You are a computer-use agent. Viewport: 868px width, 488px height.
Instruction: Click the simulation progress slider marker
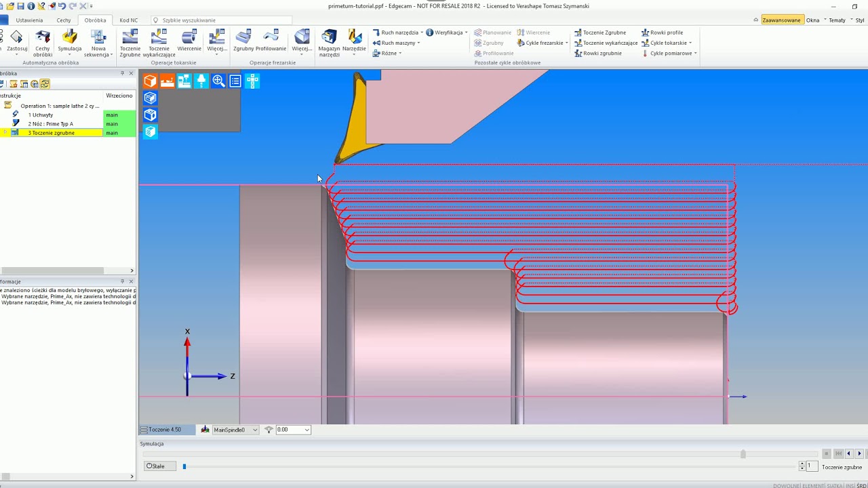(x=743, y=454)
